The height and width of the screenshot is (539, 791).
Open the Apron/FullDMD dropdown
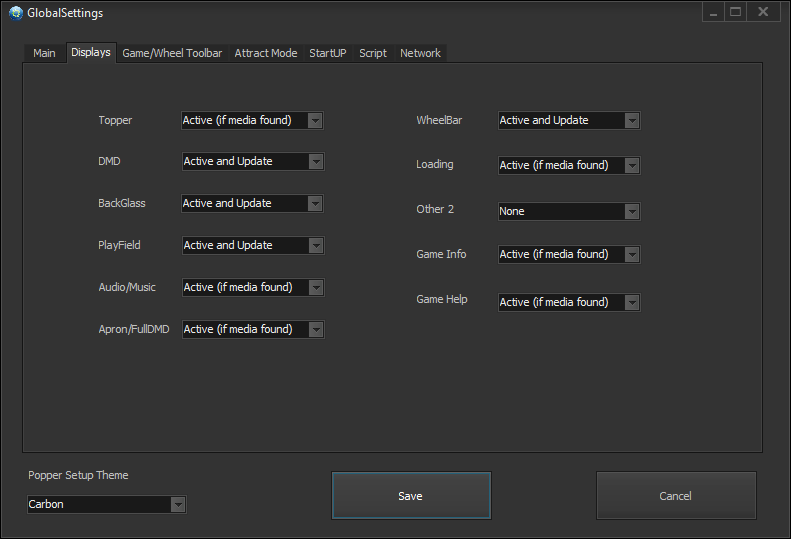pyautogui.click(x=253, y=329)
